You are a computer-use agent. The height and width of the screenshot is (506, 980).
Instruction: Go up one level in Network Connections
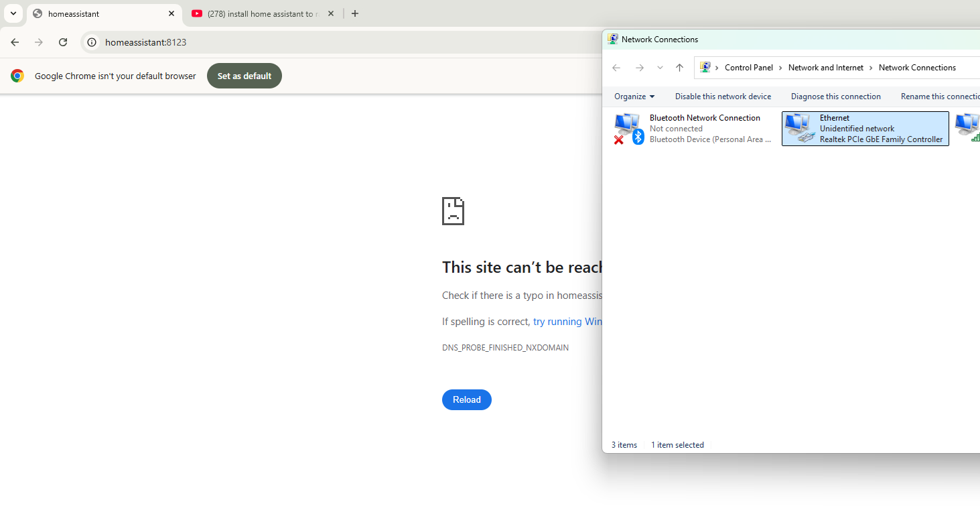[x=679, y=68]
